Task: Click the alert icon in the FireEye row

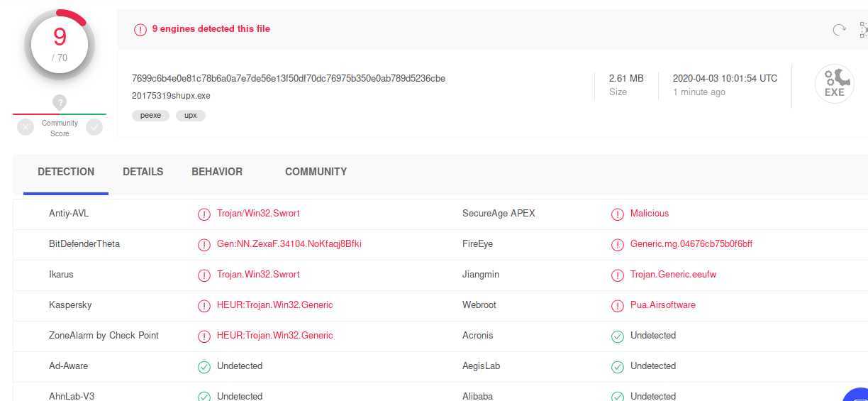Action: click(618, 244)
